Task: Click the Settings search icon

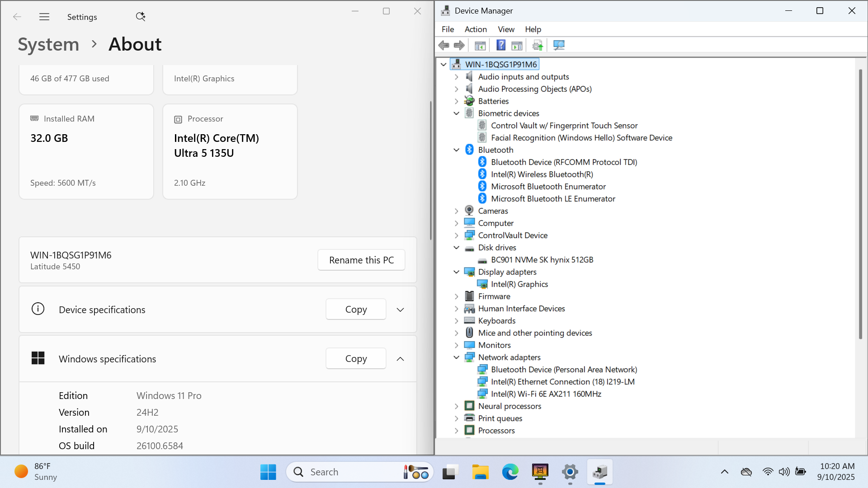Action: click(x=141, y=17)
